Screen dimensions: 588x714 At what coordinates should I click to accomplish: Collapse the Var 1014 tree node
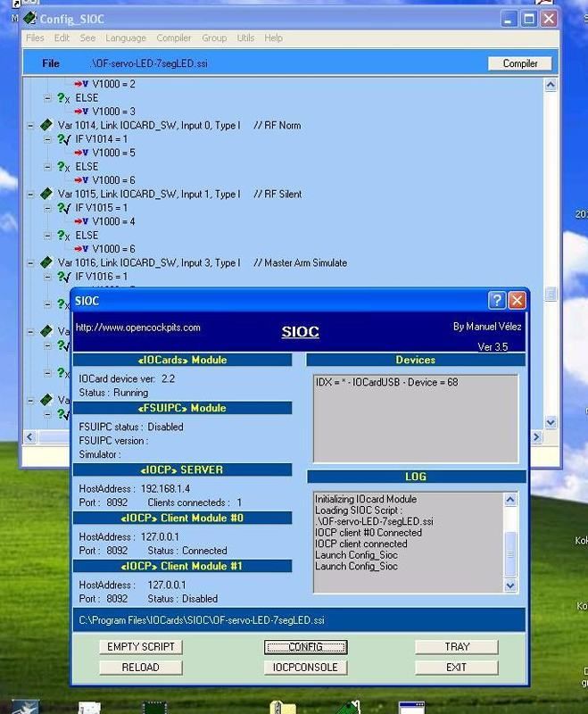31,126
